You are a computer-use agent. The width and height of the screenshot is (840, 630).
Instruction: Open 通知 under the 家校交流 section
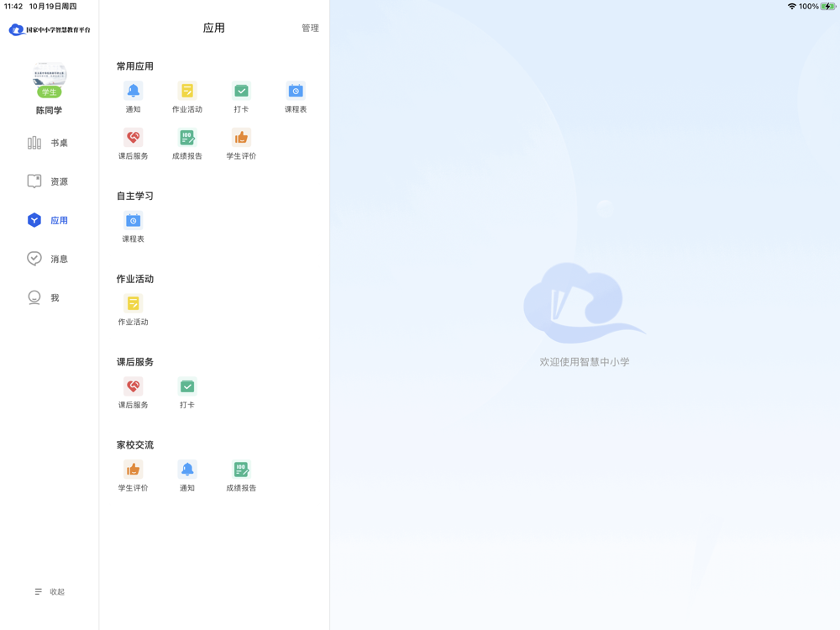pyautogui.click(x=187, y=475)
